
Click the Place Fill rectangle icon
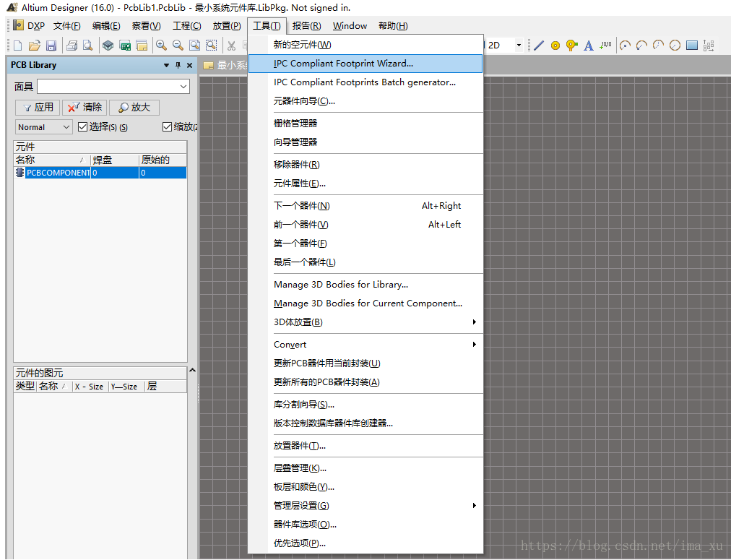point(691,46)
